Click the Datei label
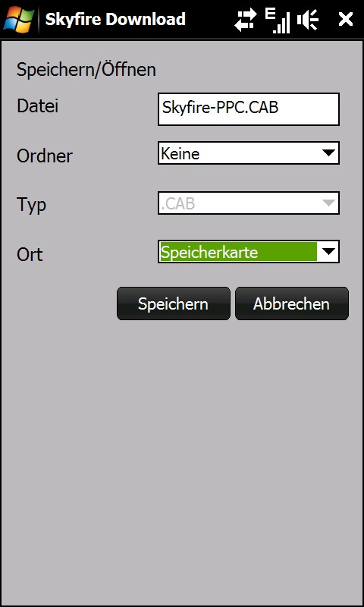This screenshot has width=364, height=607. coord(37,105)
